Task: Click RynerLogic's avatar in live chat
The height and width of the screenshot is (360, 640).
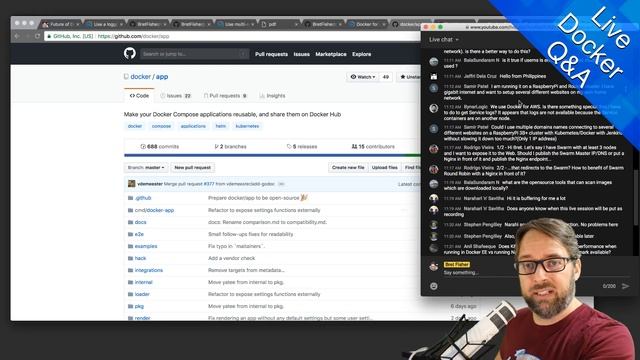Action: tap(433, 108)
